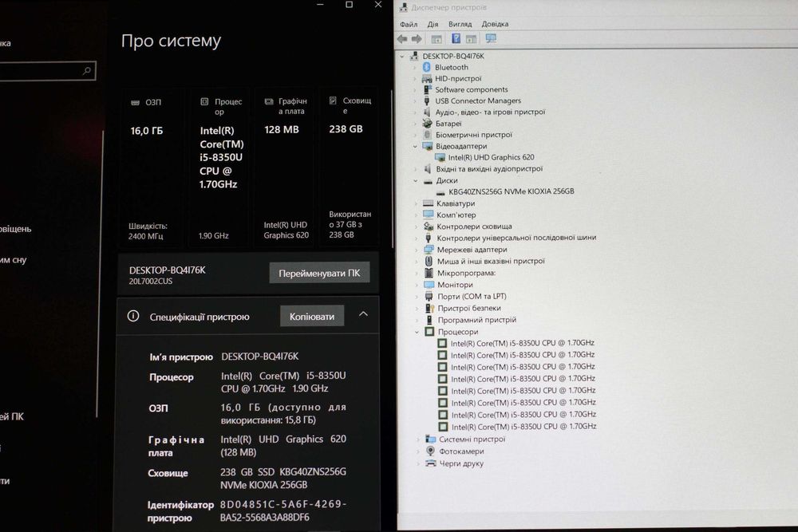This screenshot has width=798, height=532.
Task: Click the info icon beside Специфікації пристрою
Action: click(x=133, y=317)
